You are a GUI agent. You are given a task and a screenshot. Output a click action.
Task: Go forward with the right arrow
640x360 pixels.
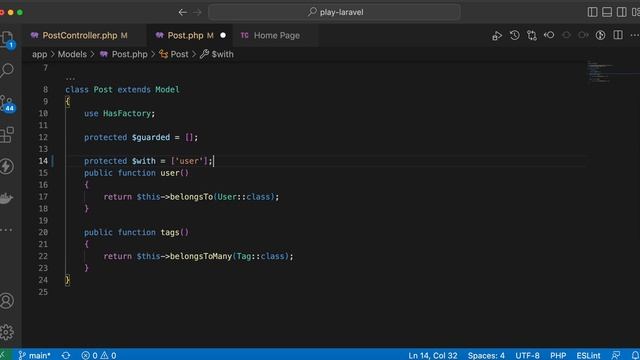tap(197, 12)
